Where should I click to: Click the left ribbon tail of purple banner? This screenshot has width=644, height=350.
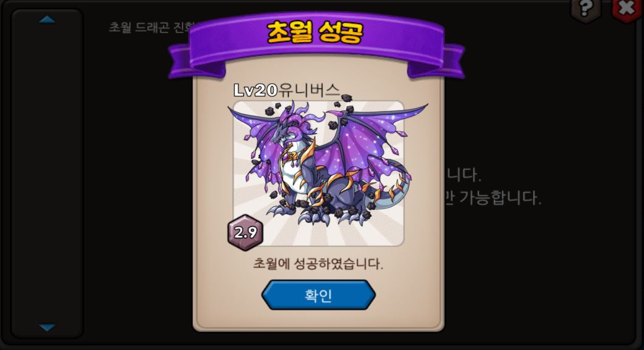tap(193, 62)
